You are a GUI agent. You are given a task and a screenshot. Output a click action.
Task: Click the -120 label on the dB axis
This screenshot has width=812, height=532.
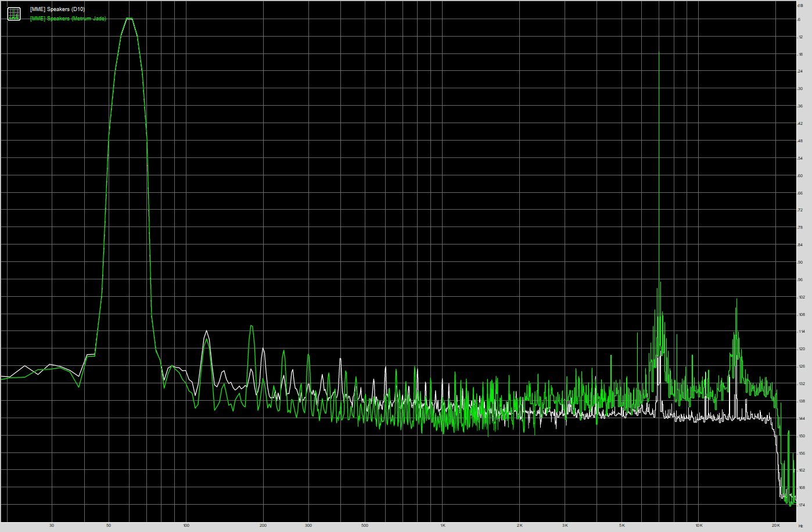pyautogui.click(x=801, y=349)
